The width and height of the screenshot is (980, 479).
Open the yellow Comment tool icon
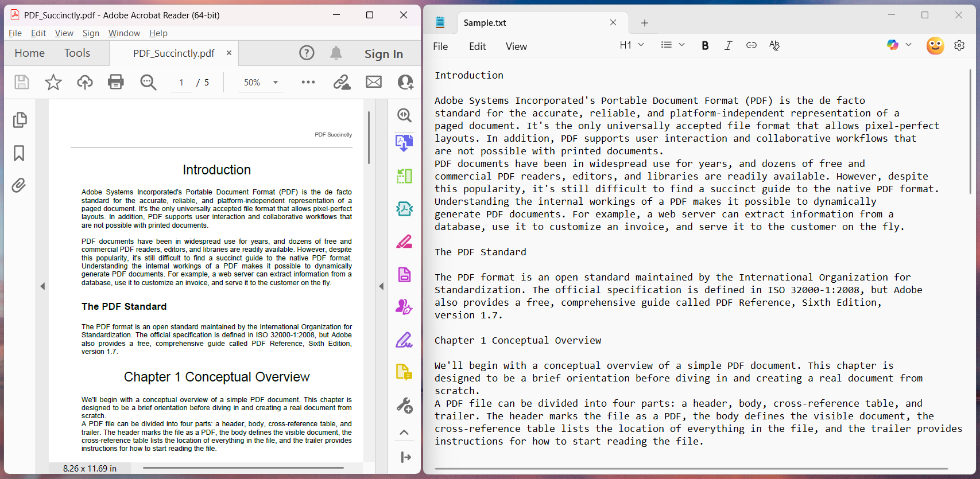404,372
